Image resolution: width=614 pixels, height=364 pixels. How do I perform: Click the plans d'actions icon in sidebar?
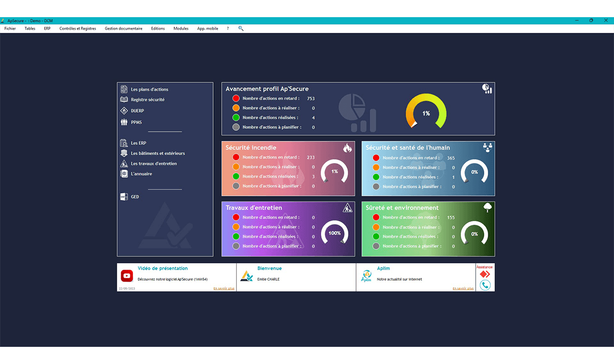(124, 89)
